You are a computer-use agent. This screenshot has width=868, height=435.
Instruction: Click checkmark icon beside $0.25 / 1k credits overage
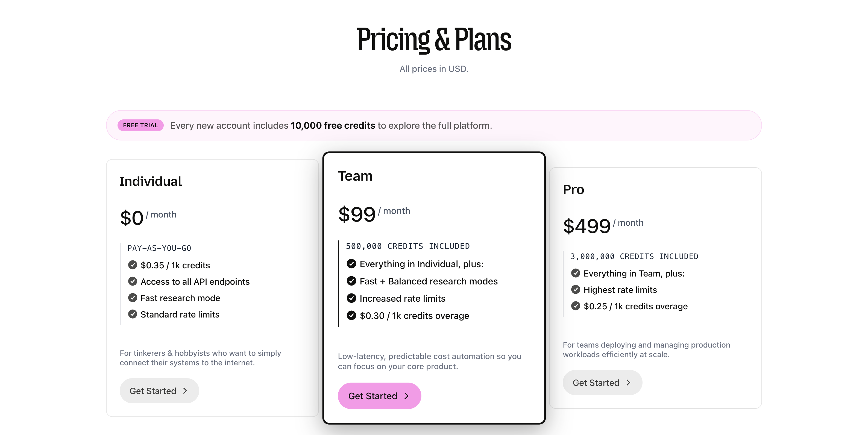click(576, 306)
